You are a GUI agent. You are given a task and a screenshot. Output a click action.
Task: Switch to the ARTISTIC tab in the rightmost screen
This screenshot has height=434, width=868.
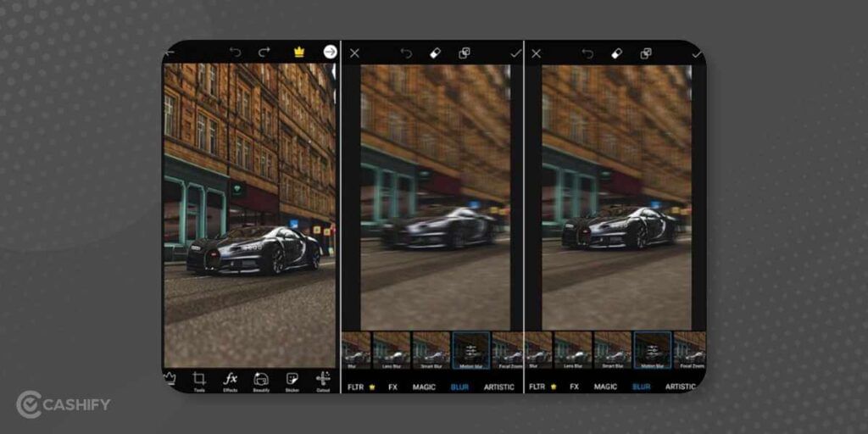681,387
